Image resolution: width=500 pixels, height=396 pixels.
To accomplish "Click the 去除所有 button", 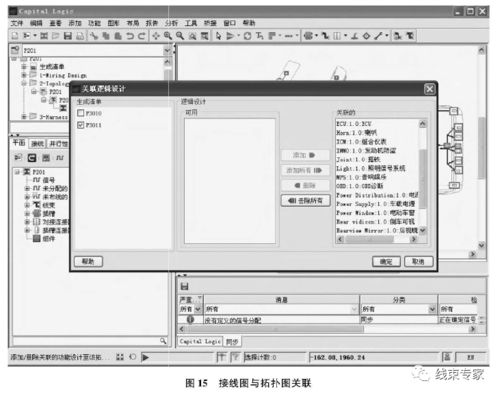I will point(306,200).
